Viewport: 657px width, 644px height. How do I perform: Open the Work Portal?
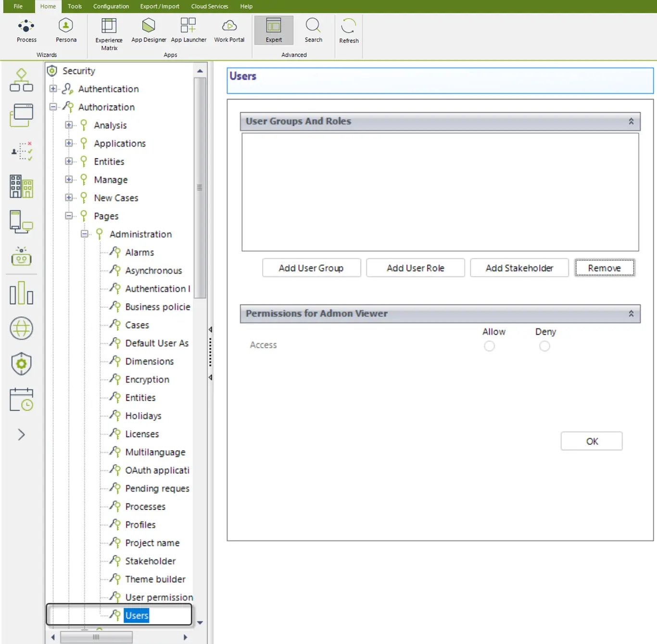coord(229,31)
